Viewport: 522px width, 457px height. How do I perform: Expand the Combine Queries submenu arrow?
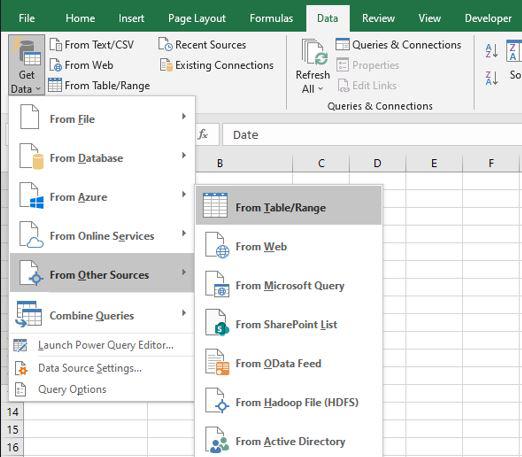184,313
